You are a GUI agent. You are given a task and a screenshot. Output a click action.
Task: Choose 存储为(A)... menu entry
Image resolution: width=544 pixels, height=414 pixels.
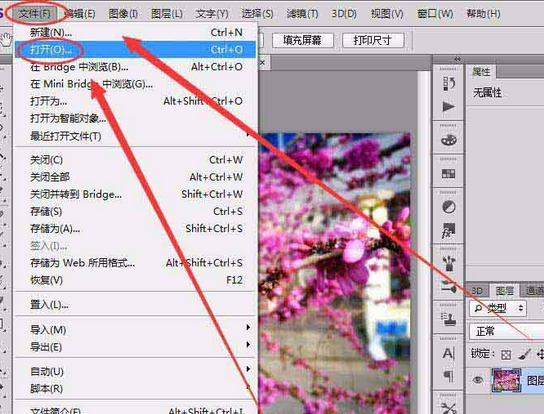coord(135,229)
